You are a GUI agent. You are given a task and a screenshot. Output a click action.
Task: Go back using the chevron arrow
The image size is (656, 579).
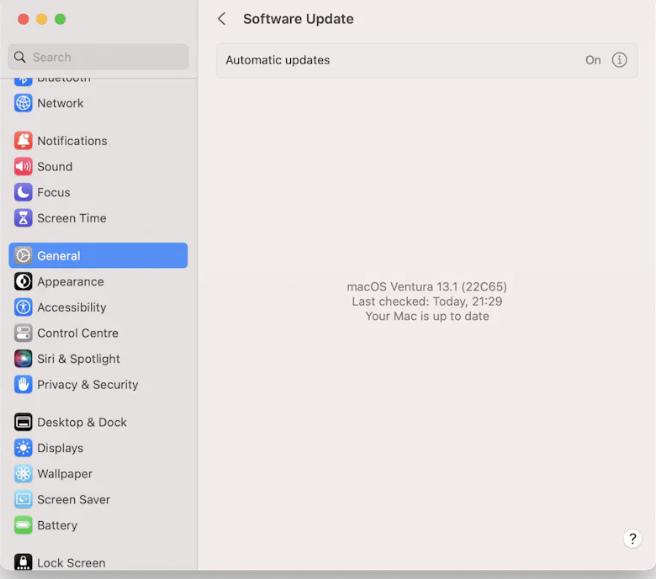222,19
